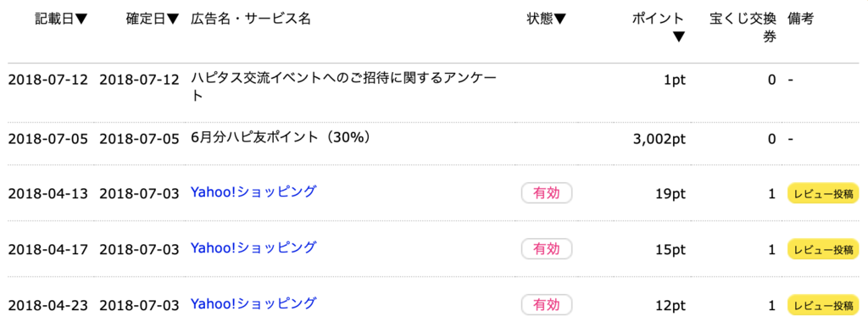Click 有効 status badge for 19pt row
The width and height of the screenshot is (868, 322).
pyautogui.click(x=547, y=193)
